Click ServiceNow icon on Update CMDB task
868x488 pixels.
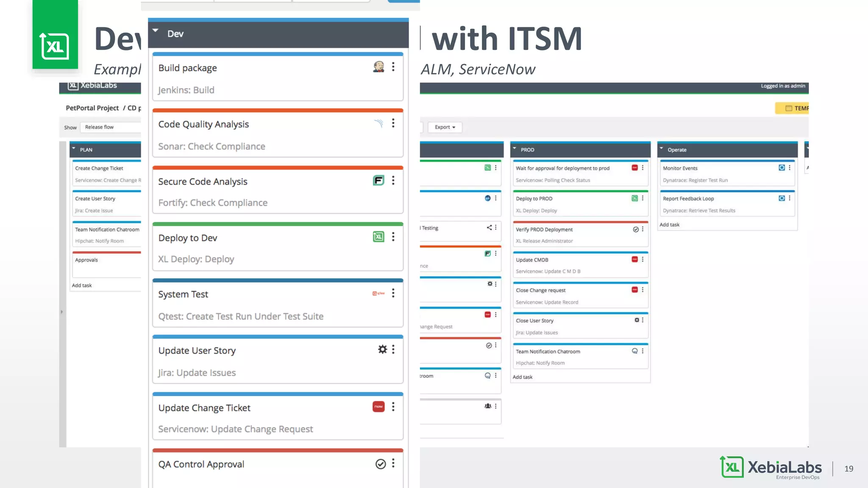point(635,259)
